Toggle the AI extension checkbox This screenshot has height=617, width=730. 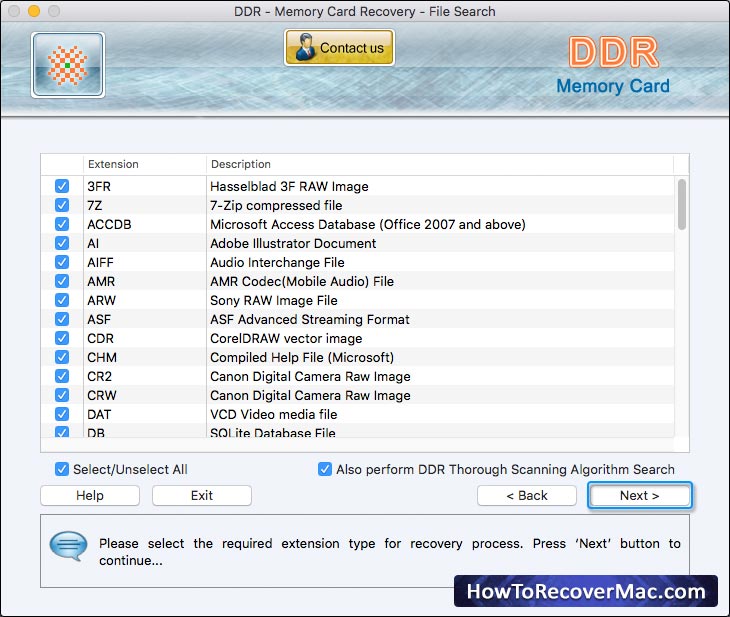62,243
